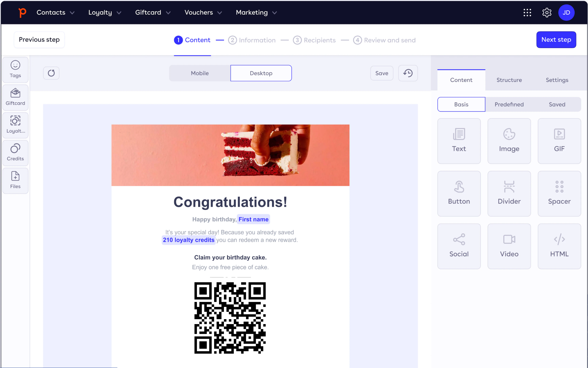Image resolution: width=588 pixels, height=368 pixels.
Task: Open the apps grid icon
Action: [527, 13]
